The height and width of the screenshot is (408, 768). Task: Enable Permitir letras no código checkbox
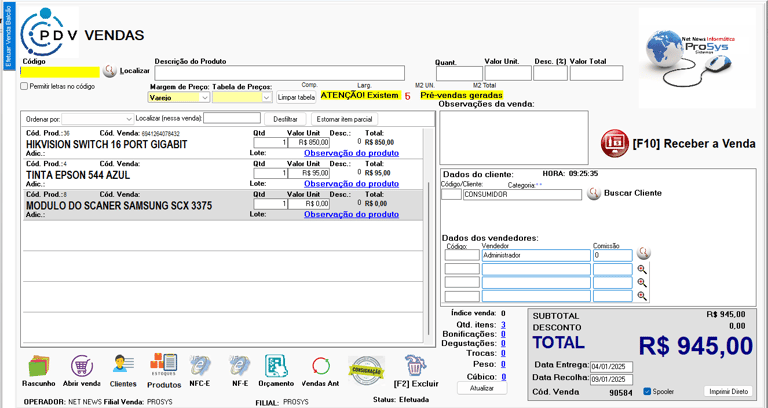[25, 87]
